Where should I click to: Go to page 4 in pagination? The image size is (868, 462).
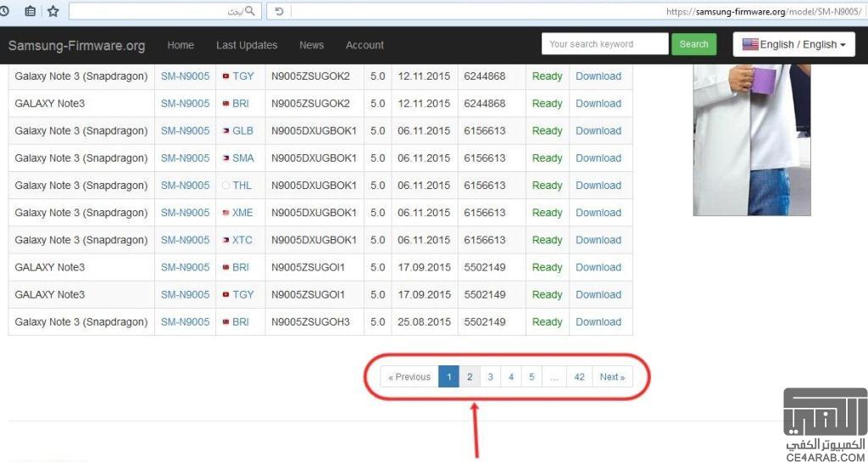(511, 376)
